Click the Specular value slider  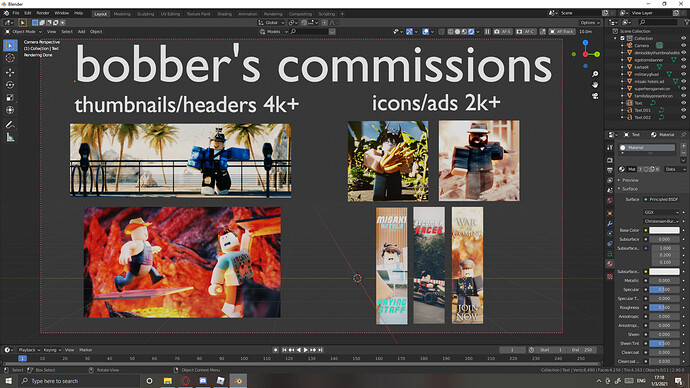coord(664,289)
